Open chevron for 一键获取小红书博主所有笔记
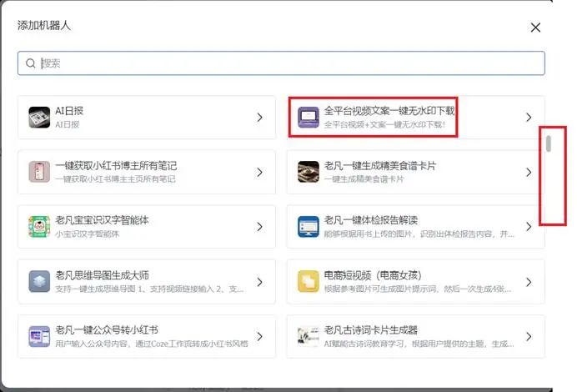577x392 pixels. 260,172
